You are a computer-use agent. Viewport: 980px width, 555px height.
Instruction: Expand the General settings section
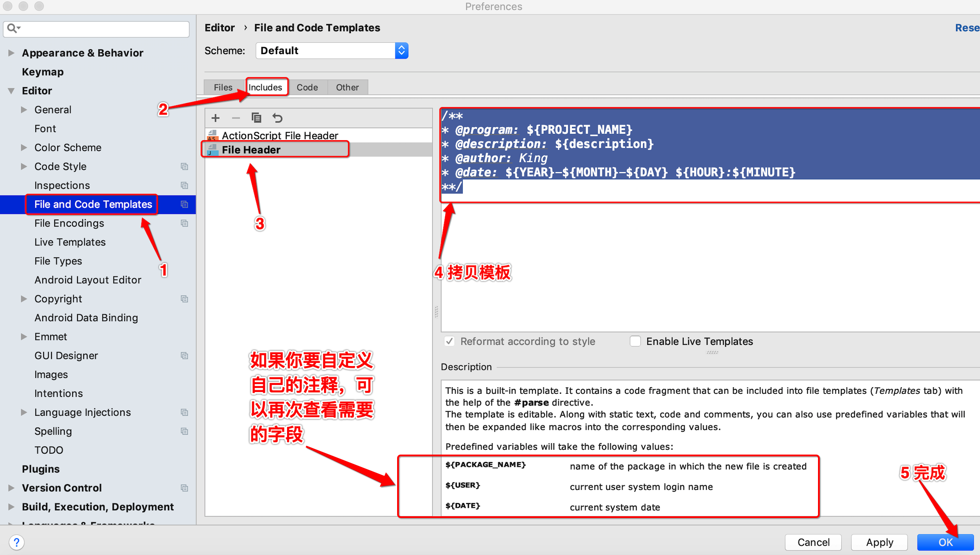(25, 109)
